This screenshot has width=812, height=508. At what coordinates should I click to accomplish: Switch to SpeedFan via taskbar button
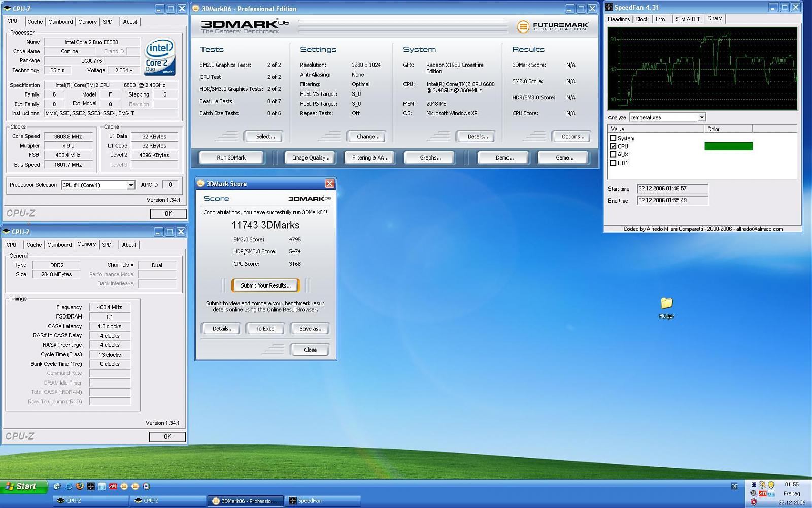click(x=323, y=501)
